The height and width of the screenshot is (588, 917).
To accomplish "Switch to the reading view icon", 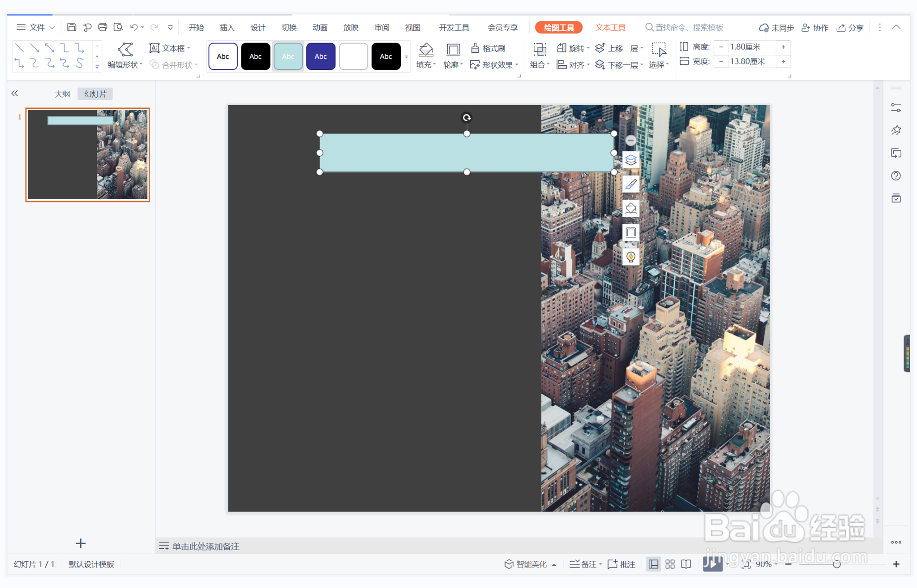I will [x=686, y=564].
